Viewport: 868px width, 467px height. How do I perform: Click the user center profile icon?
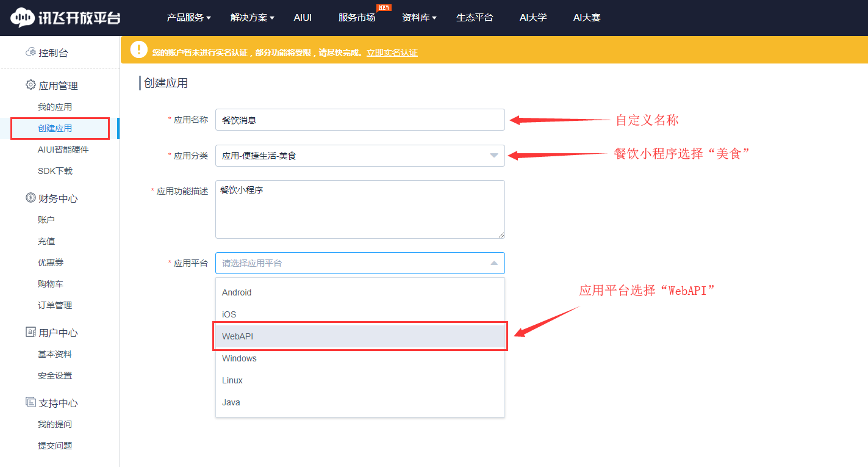[30, 332]
